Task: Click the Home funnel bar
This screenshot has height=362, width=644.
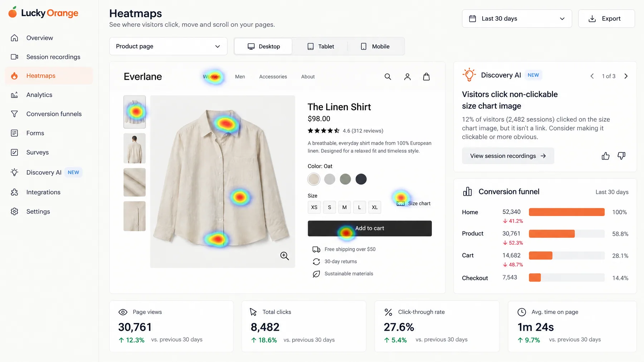Action: point(567,212)
